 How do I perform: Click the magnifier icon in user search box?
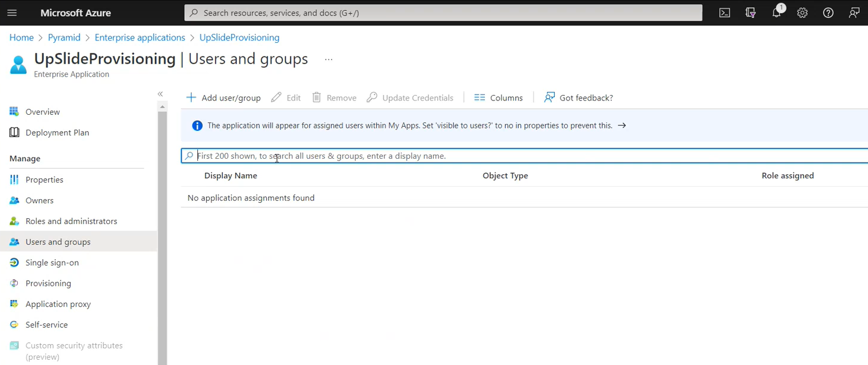coord(189,156)
